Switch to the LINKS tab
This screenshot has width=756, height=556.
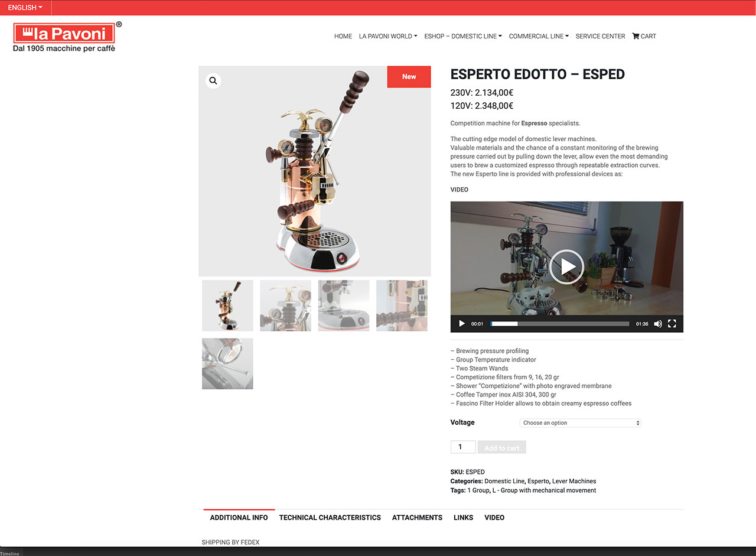point(464,518)
